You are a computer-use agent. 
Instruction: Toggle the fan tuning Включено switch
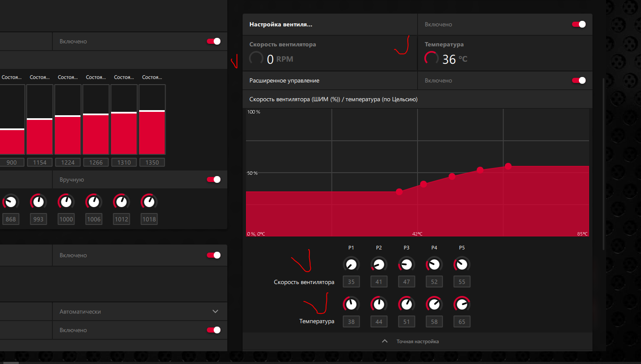coord(579,24)
